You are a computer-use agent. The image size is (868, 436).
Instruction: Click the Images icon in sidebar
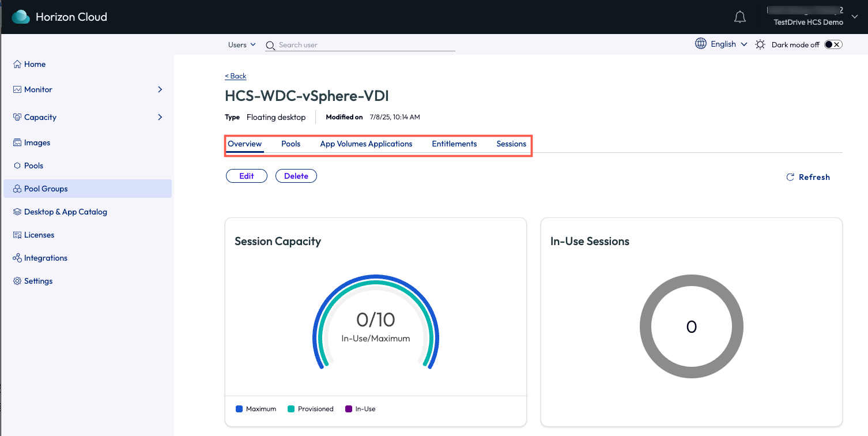pyautogui.click(x=17, y=142)
